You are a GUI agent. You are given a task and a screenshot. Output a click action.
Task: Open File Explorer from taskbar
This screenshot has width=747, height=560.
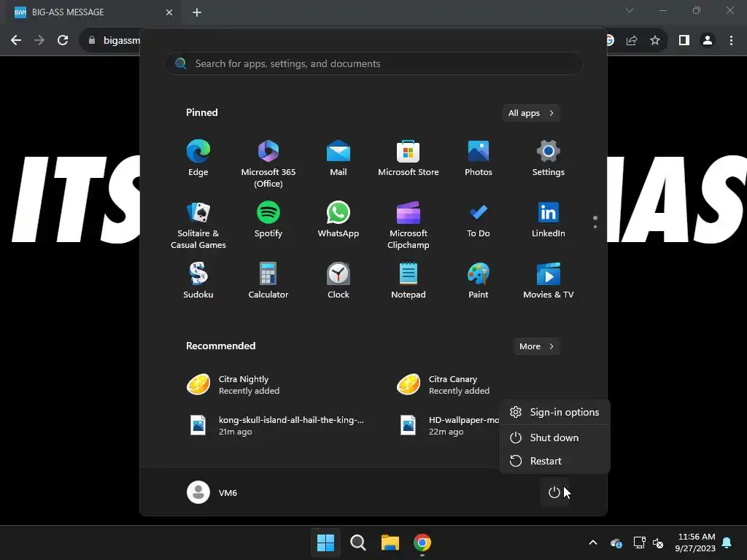click(390, 542)
